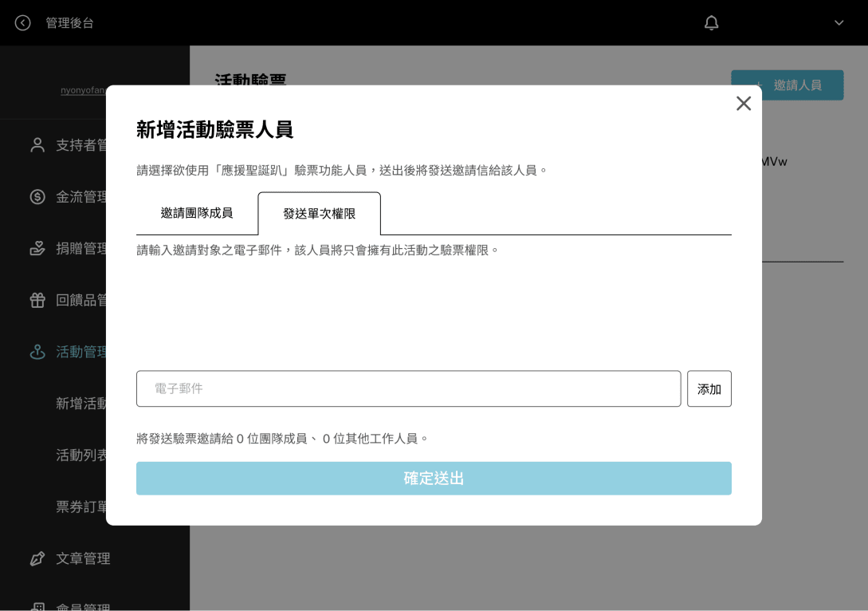Click the 文章管理 pen icon
This screenshot has height=611, width=868.
(x=37, y=558)
